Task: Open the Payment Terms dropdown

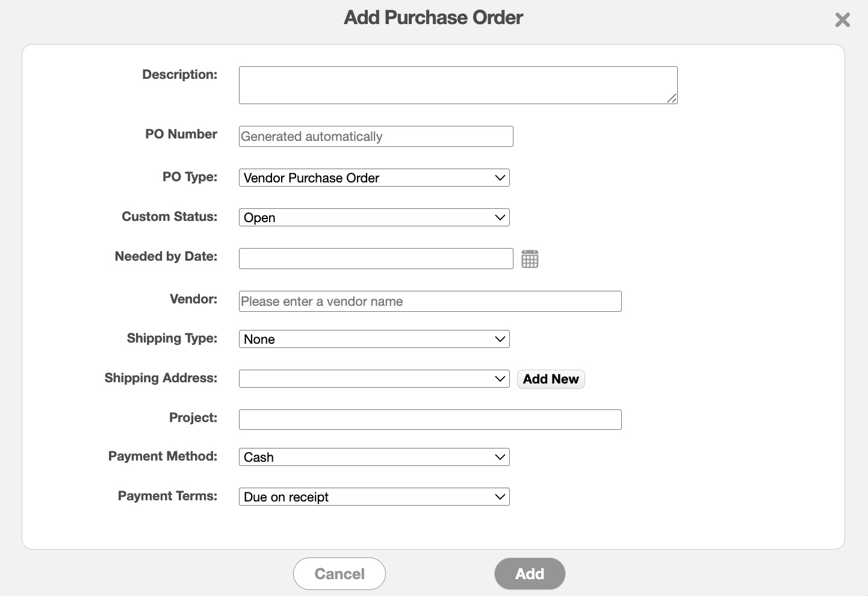Action: tap(374, 497)
